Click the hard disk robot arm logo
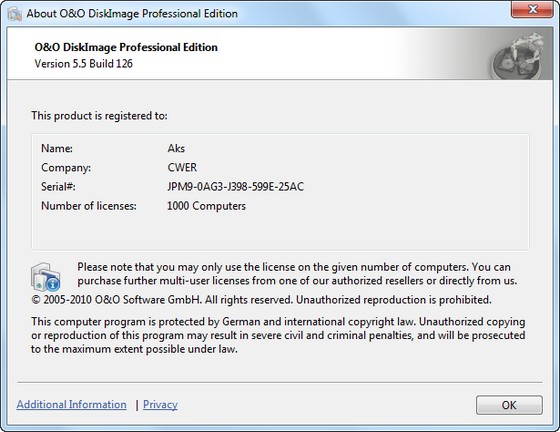 [518, 56]
